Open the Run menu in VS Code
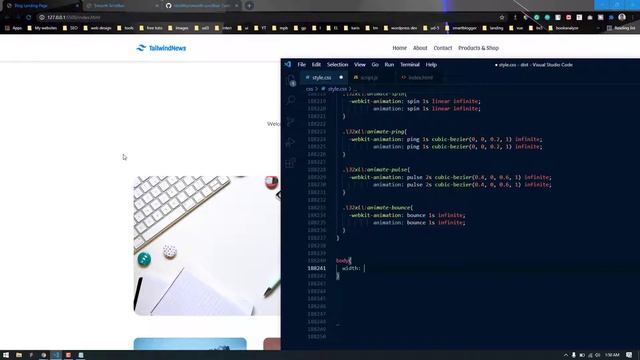 [389, 64]
